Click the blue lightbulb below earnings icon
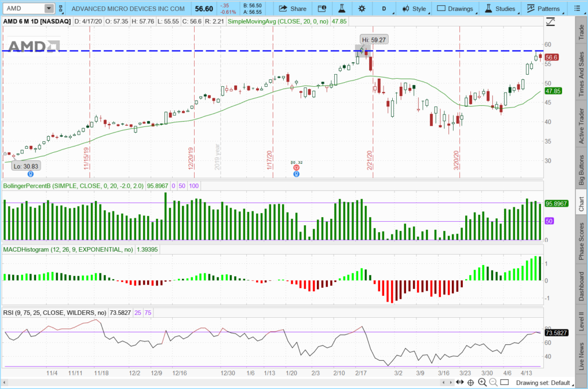 click(296, 174)
